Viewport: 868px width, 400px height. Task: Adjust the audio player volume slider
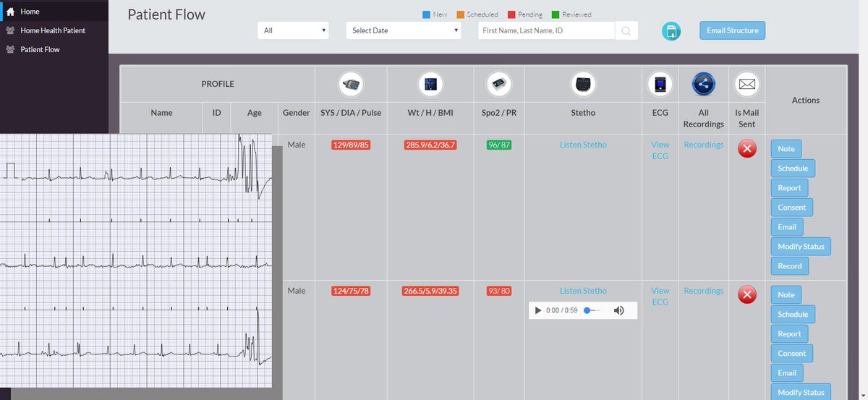592,310
